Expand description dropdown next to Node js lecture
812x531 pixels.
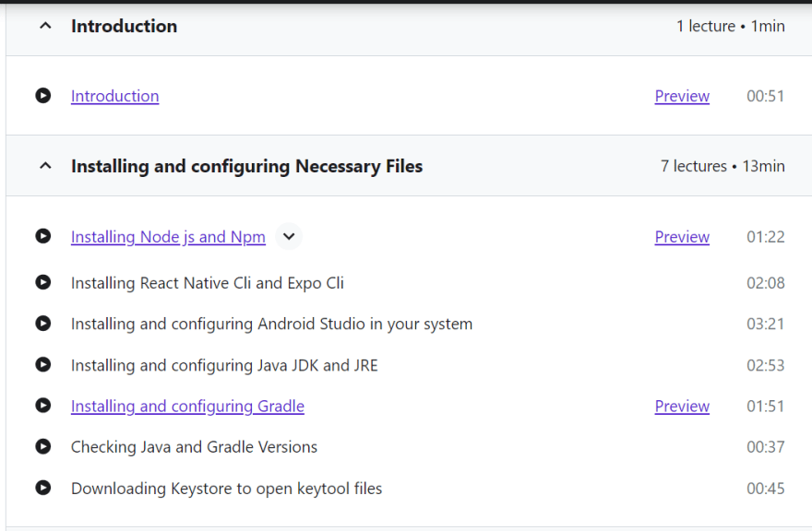(x=289, y=237)
